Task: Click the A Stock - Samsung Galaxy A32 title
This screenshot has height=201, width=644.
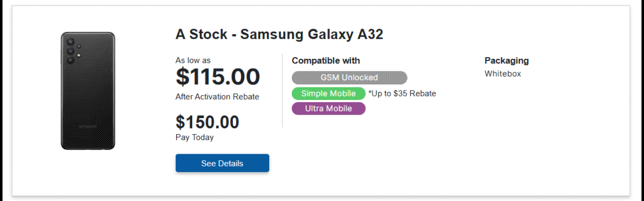Action: coord(279,35)
